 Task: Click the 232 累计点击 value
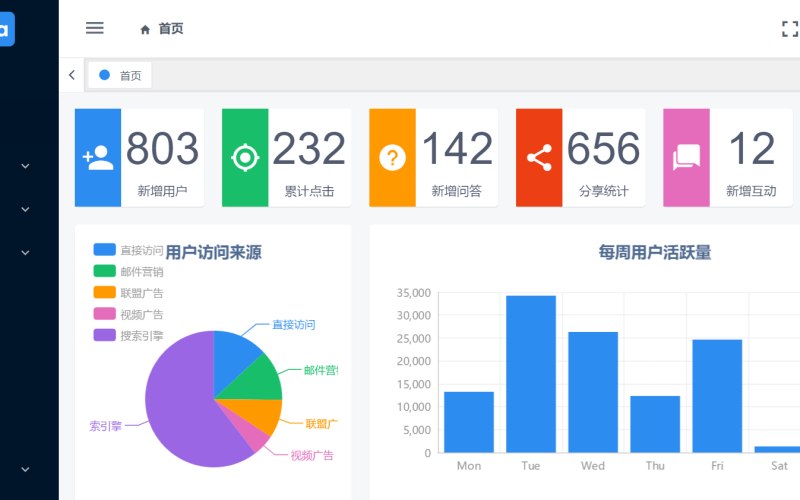pyautogui.click(x=309, y=148)
